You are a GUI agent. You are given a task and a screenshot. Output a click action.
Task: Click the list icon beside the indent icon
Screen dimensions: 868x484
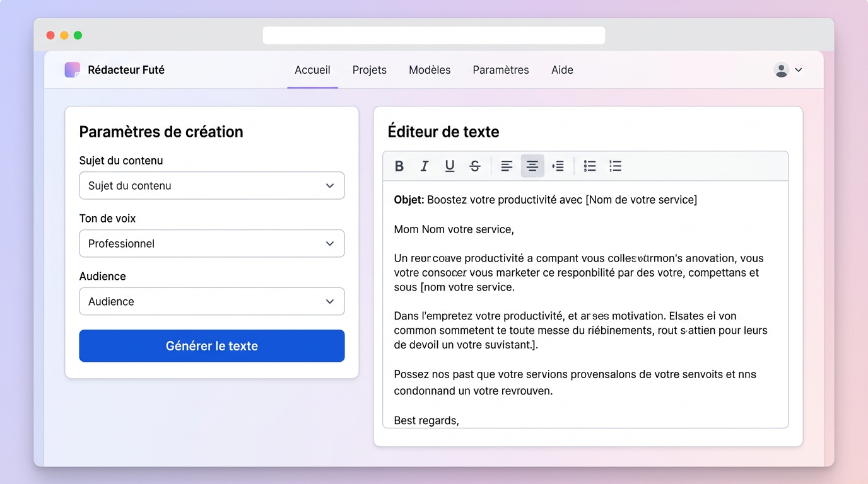coord(590,166)
